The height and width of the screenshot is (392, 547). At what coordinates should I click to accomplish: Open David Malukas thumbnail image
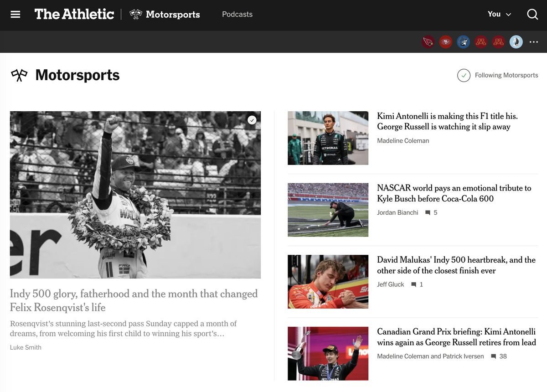(x=328, y=282)
